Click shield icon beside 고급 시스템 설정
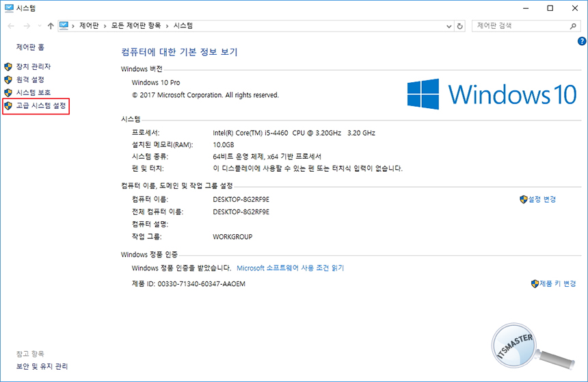Image resolution: width=588 pixels, height=382 pixels. point(8,106)
